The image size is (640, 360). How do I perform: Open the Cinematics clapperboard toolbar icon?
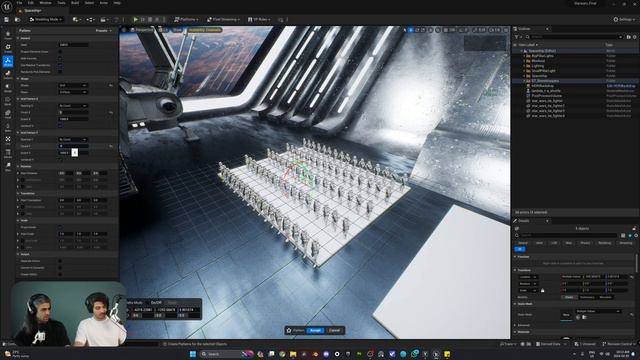tap(104, 19)
